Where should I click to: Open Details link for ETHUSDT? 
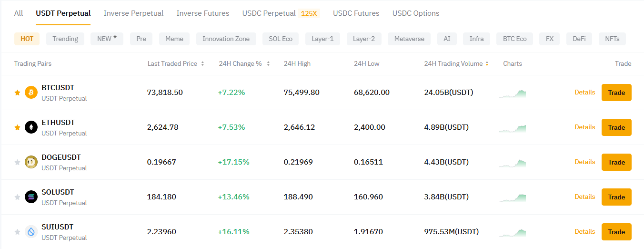(584, 127)
